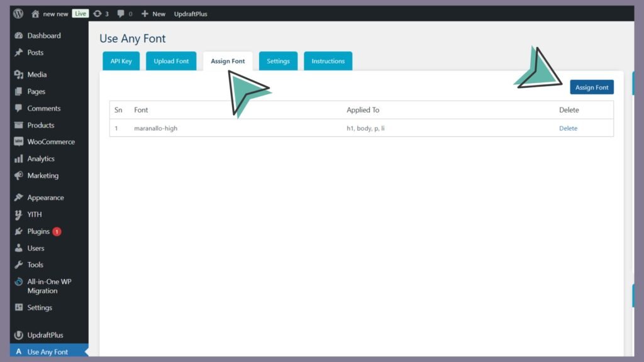This screenshot has height=362, width=644.
Task: Open the New menu in admin bar
Action: [153, 14]
